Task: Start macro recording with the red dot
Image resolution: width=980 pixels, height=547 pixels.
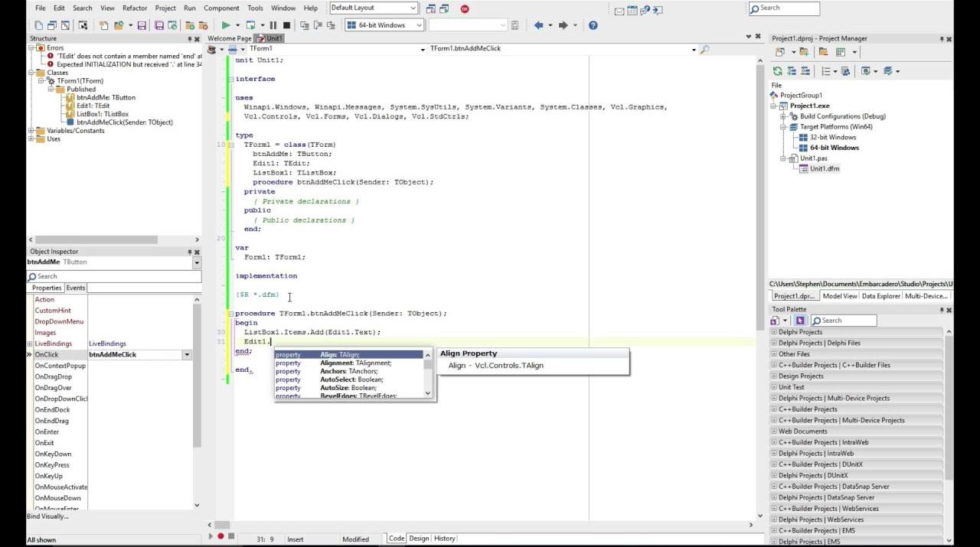Action: 220,537
